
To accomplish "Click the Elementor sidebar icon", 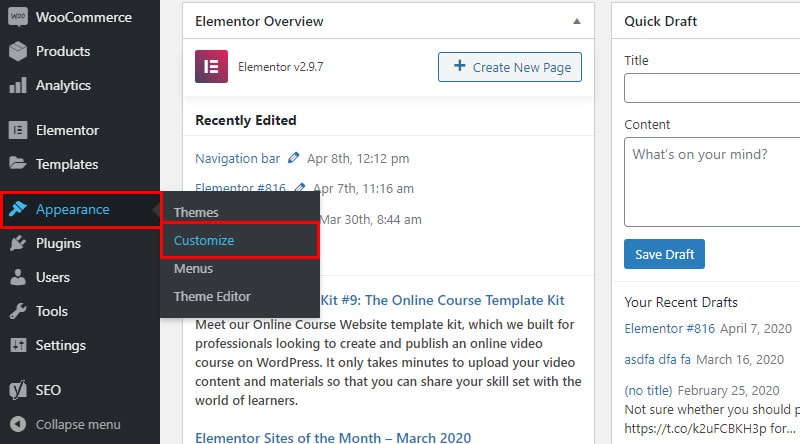I will pyautogui.click(x=18, y=130).
